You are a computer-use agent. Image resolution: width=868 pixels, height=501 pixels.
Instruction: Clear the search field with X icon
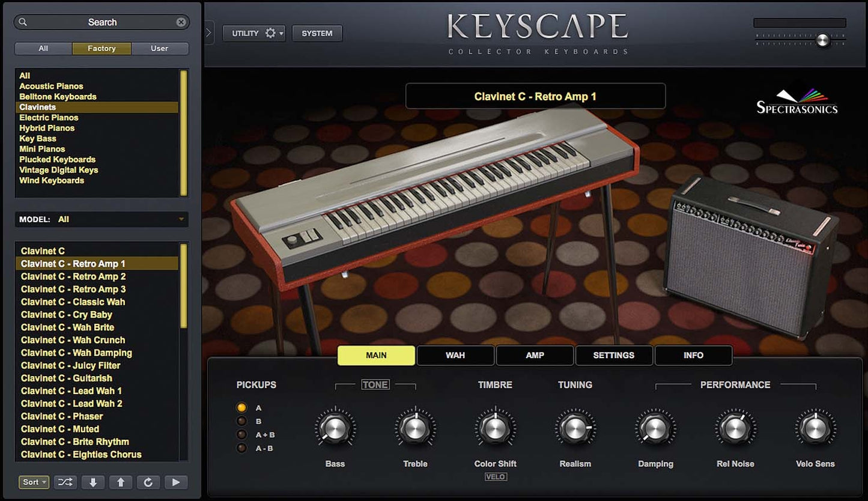point(181,22)
